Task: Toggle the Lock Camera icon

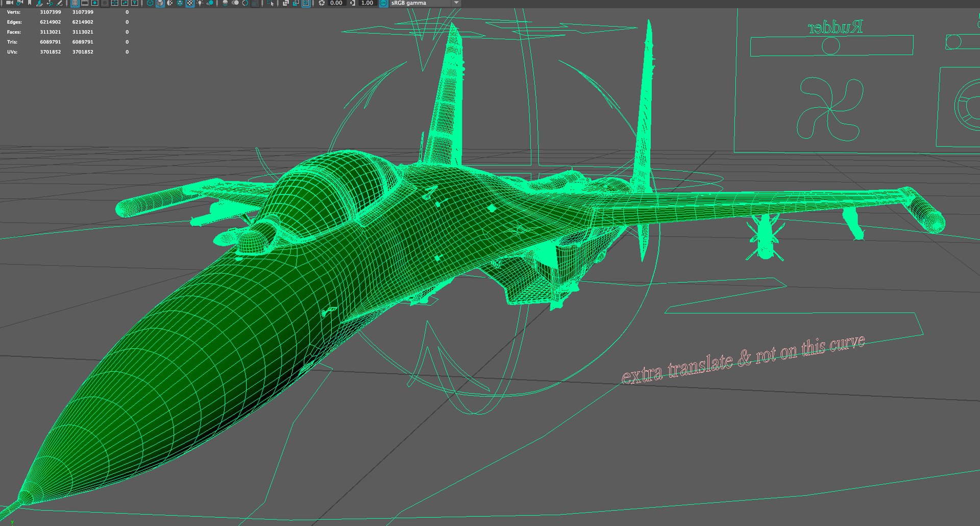Action: pos(19,3)
